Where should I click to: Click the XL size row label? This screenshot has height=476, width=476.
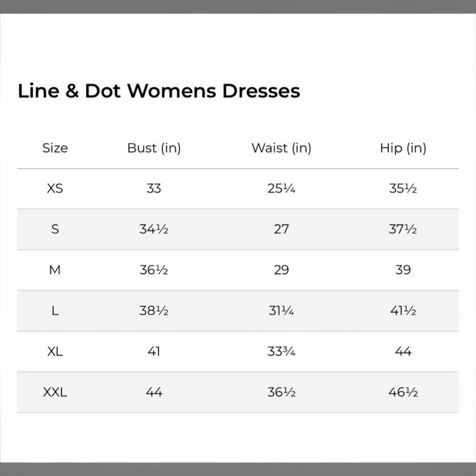(x=55, y=351)
